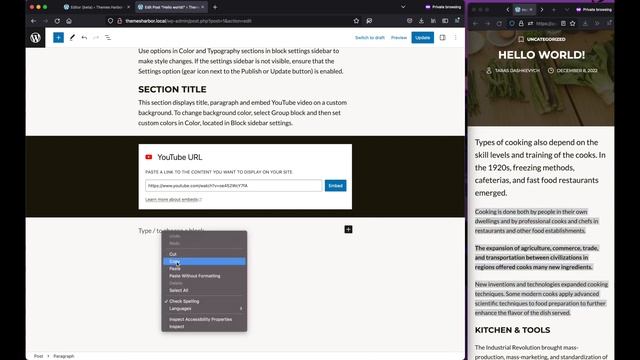This screenshot has width=640, height=360.
Task: Open home page in left browser window
Action: (x=69, y=21)
